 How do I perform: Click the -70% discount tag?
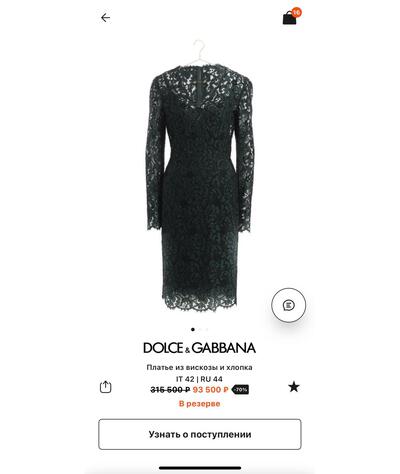(240, 389)
